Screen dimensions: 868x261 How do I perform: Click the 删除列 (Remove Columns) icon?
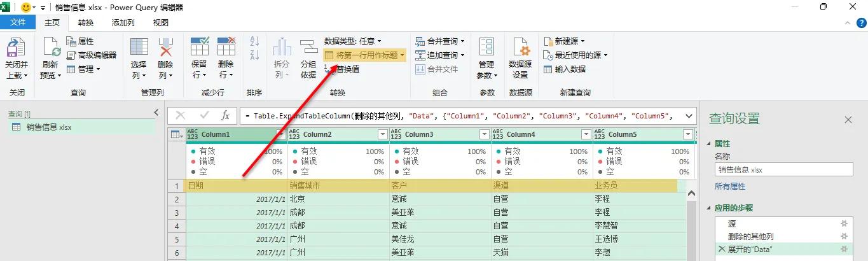[x=165, y=48]
